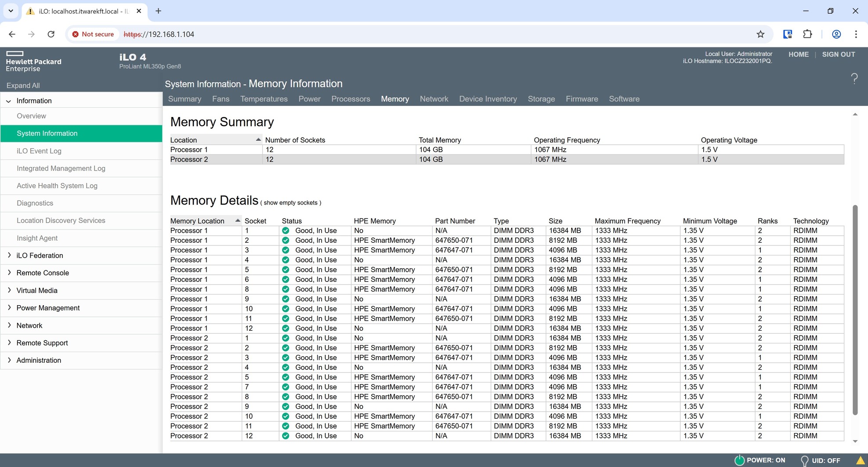Open Location Discovery Services
Image resolution: width=868 pixels, height=467 pixels.
81,221
